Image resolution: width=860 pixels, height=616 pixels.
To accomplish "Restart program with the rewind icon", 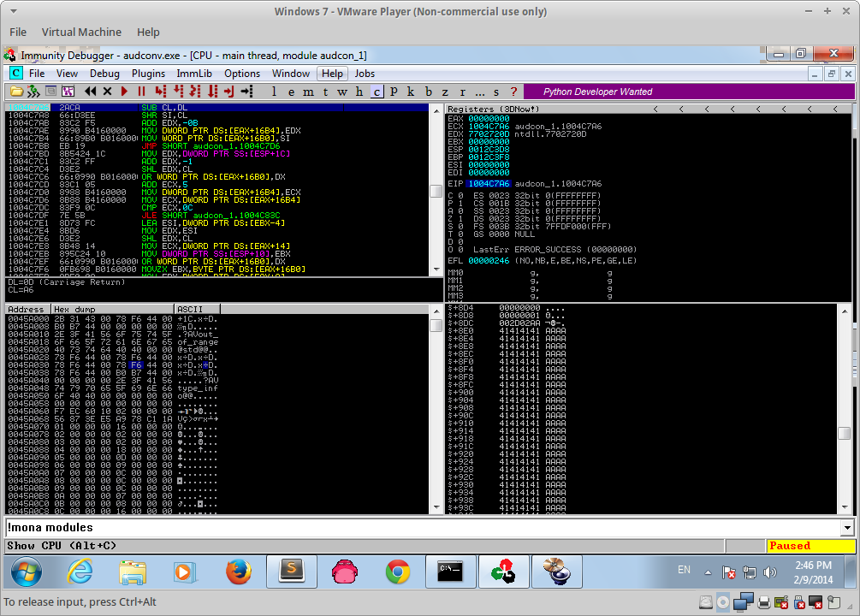I will pos(91,92).
